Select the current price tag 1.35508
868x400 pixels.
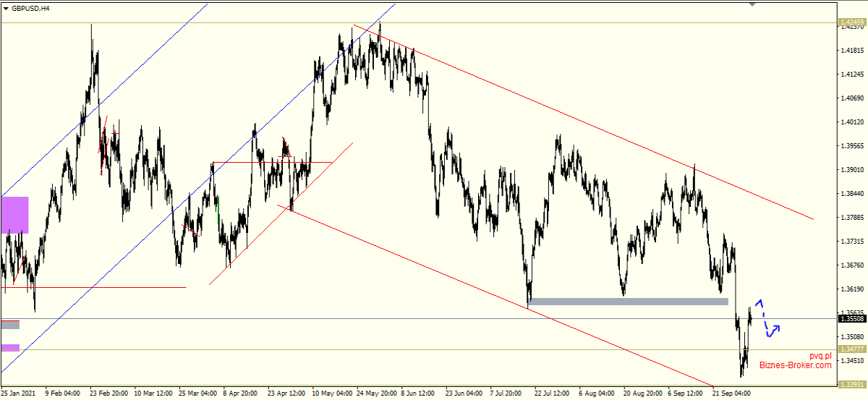click(x=852, y=318)
